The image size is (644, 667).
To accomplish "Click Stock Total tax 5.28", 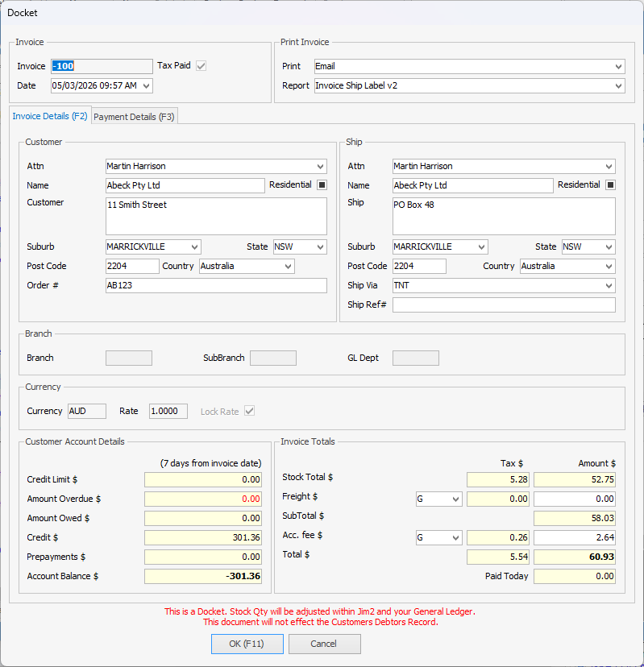I will (498, 480).
